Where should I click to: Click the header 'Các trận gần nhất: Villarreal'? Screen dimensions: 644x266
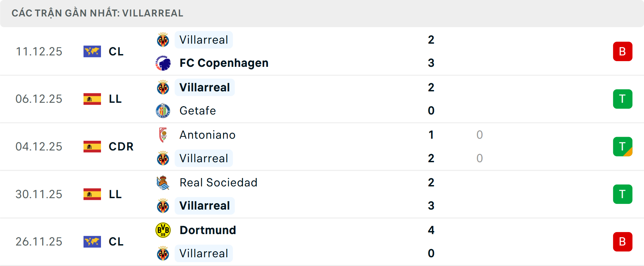point(97,13)
